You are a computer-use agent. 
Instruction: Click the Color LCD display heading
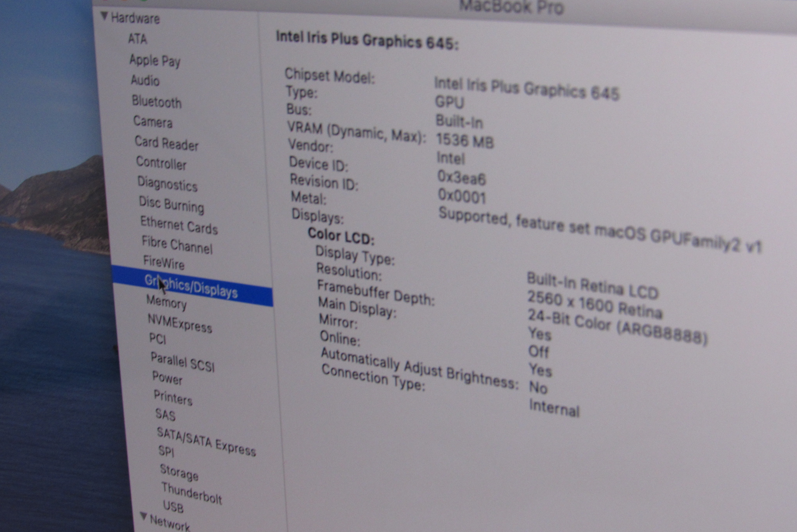pos(341,236)
